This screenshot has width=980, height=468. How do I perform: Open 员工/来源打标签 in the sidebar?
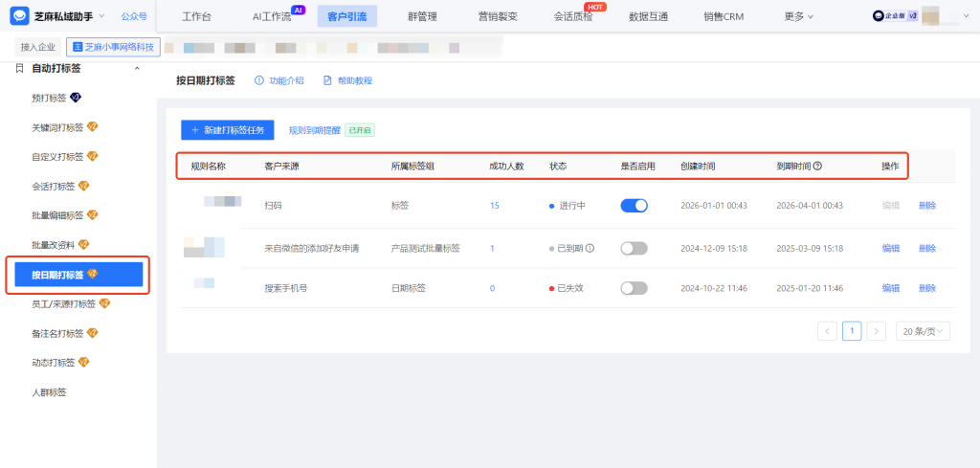pyautogui.click(x=64, y=304)
